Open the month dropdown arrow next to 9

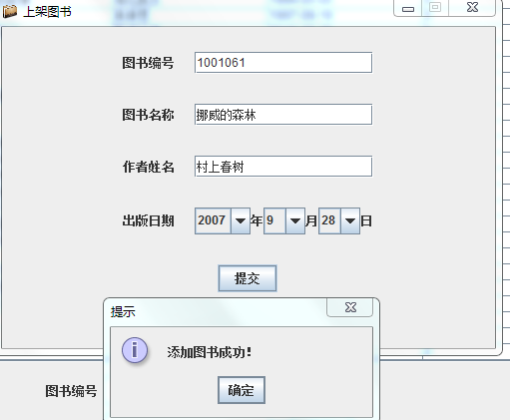pyautogui.click(x=295, y=220)
